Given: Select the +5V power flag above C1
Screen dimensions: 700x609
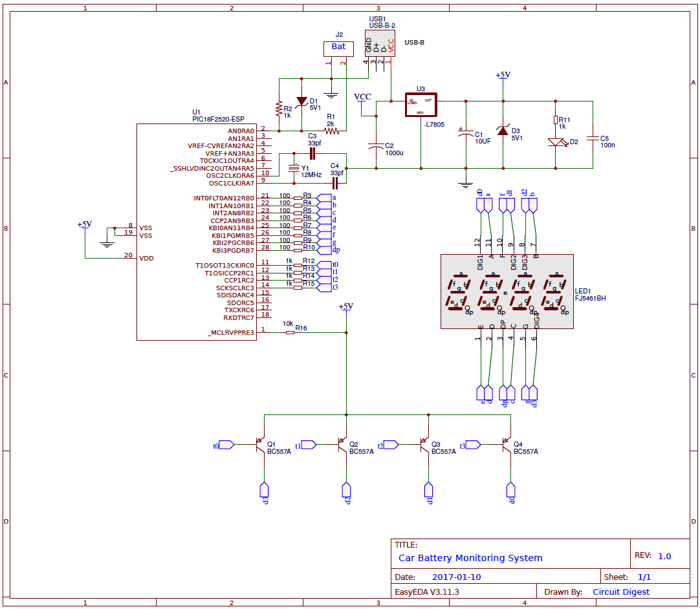Looking at the screenshot, I should tap(501, 75).
